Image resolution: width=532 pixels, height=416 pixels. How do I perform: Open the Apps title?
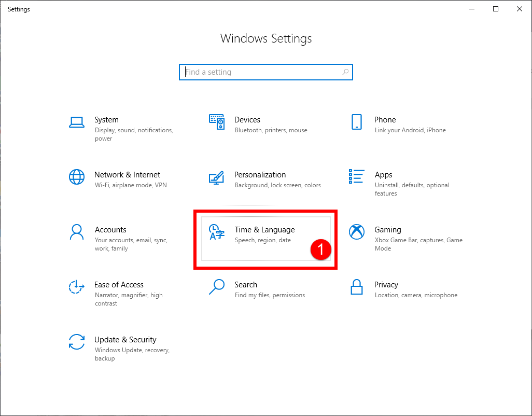383,175
